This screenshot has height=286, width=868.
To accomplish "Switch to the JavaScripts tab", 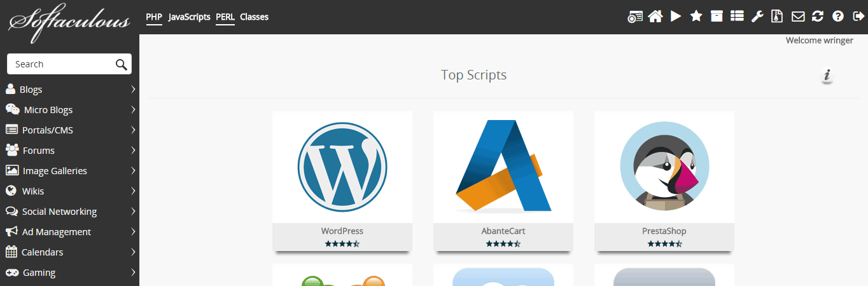I will 189,17.
